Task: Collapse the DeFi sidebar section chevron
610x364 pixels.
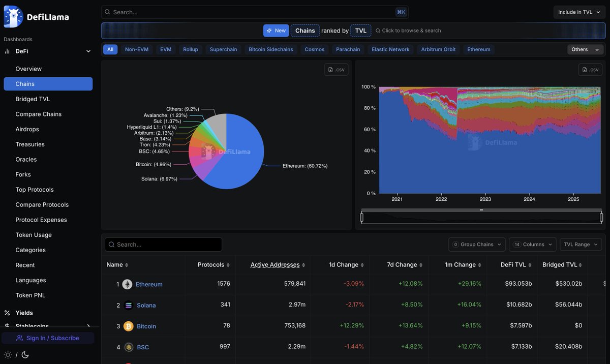Action: [88, 51]
